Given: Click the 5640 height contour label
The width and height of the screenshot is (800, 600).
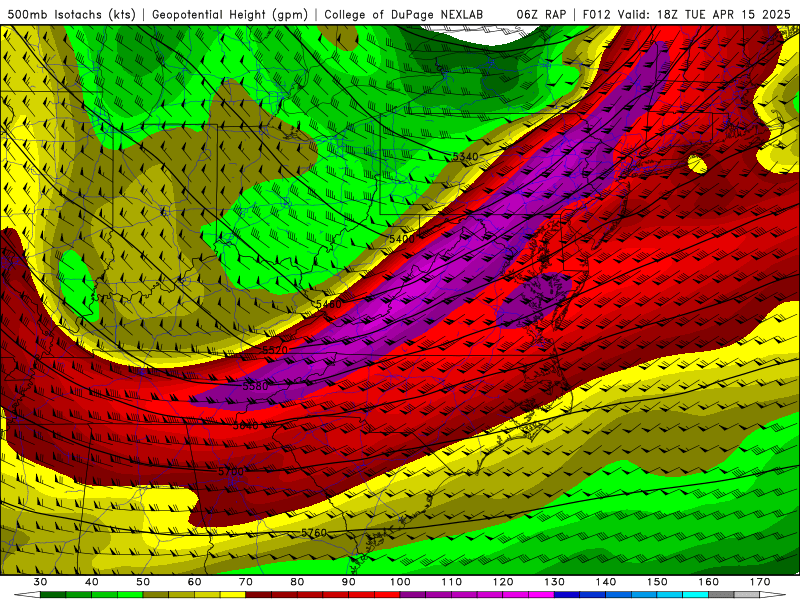Looking at the screenshot, I should pos(245,426).
